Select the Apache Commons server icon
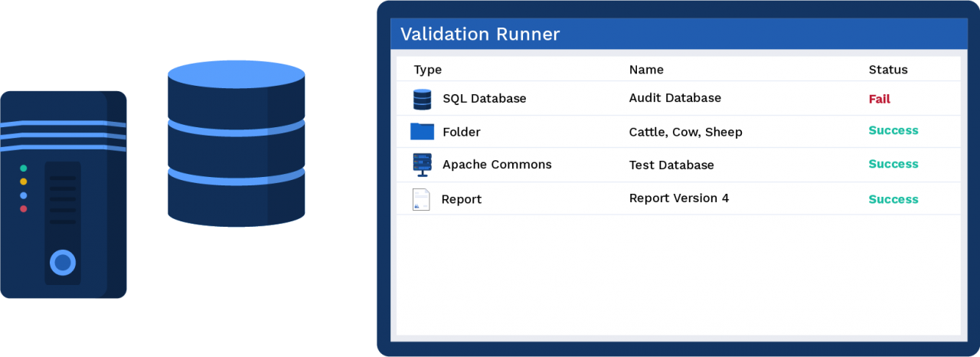Screen dimensions: 980x357 click(422, 165)
